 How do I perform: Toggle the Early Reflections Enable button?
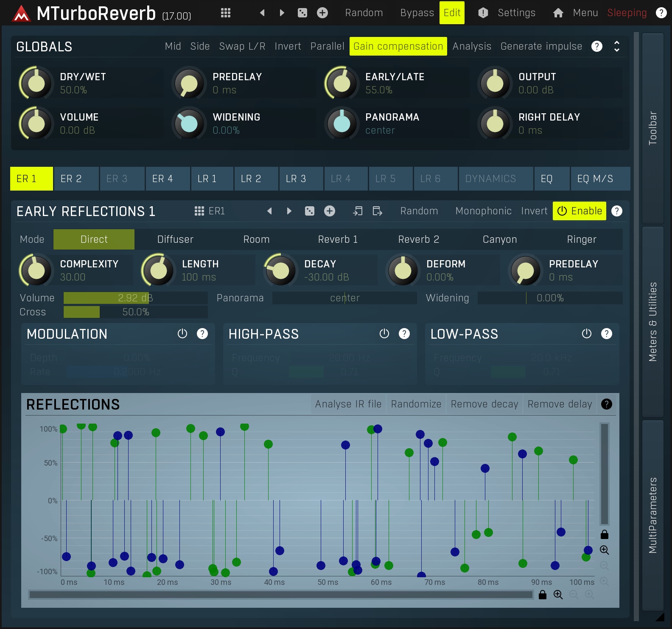[x=579, y=211]
